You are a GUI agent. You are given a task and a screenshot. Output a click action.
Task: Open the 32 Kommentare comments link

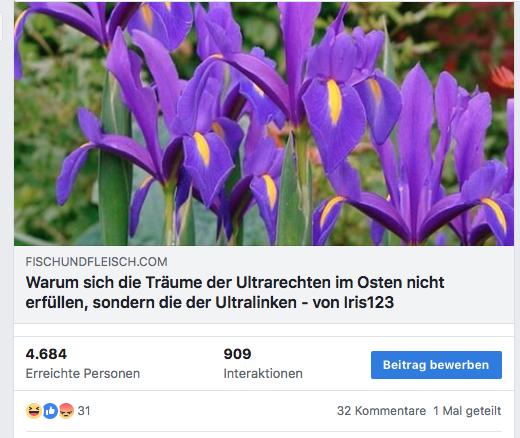[x=381, y=411]
